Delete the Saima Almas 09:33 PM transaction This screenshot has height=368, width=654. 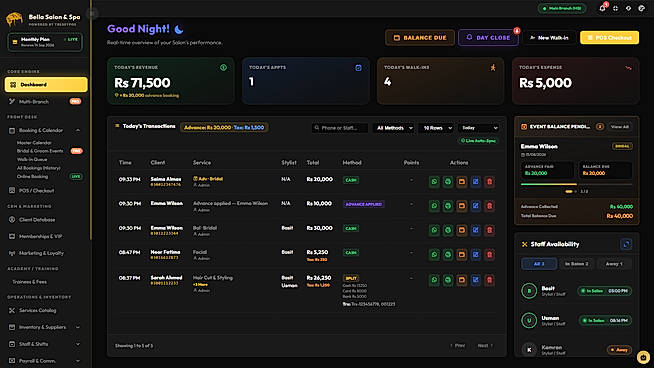coord(489,182)
